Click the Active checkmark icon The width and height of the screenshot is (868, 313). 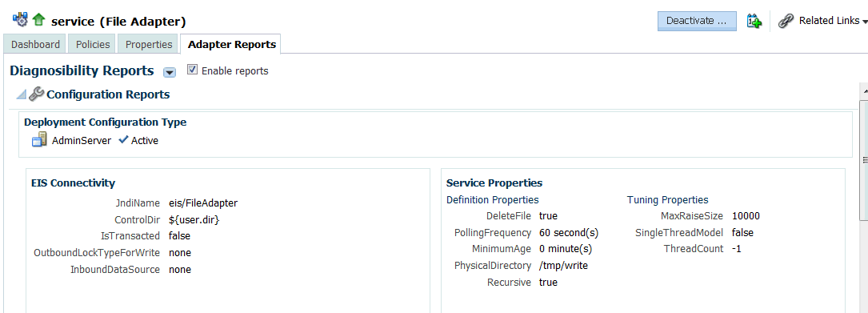pos(123,140)
